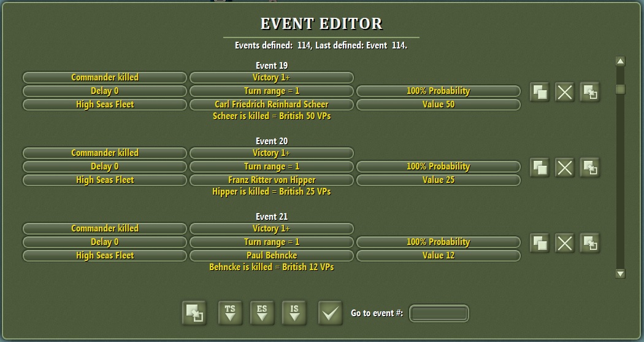Delete Event 20 with the X icon
The width and height of the screenshot is (644, 342).
(565, 168)
